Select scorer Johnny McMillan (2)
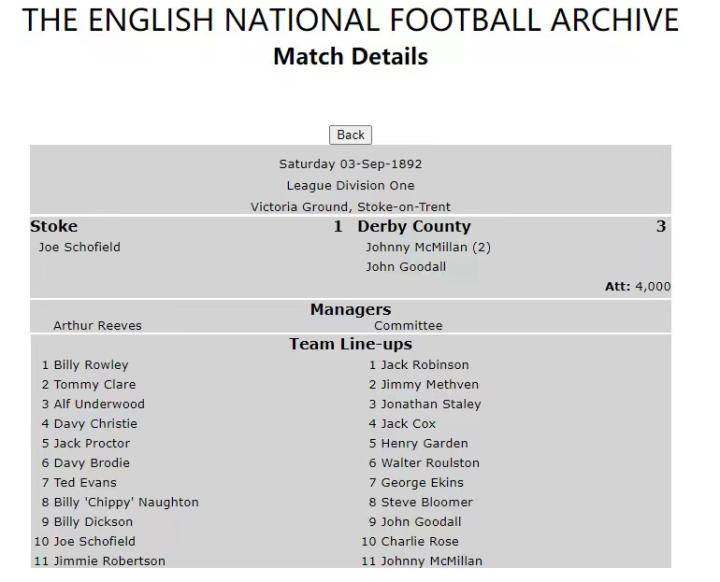The width and height of the screenshot is (720, 582). point(428,247)
